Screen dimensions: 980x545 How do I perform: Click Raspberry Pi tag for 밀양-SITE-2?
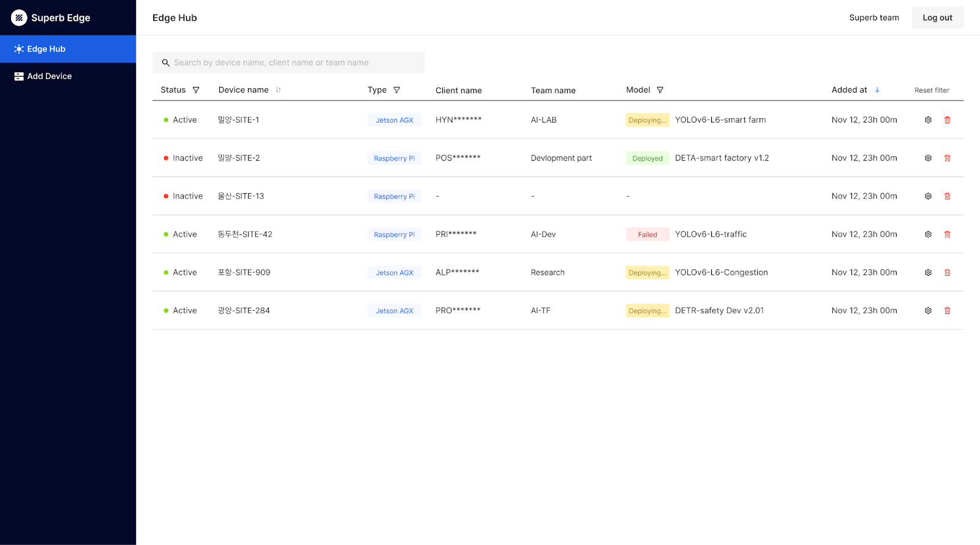(394, 158)
